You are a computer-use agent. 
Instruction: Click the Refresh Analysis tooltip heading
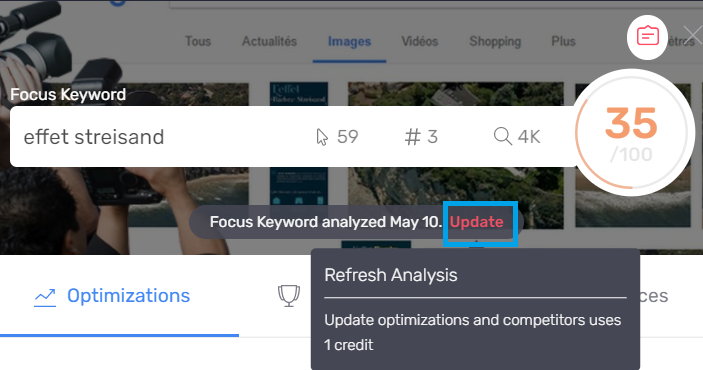click(391, 275)
